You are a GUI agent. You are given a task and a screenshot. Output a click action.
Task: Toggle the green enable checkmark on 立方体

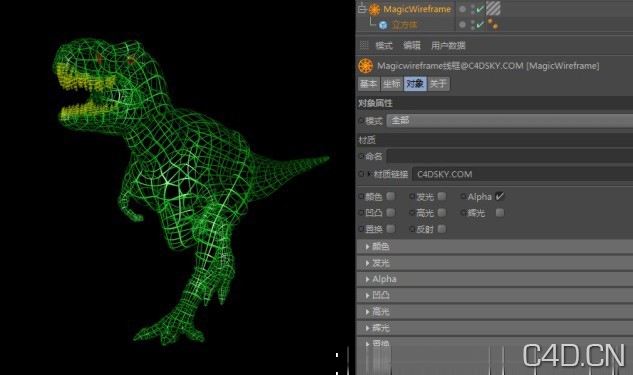click(x=480, y=25)
